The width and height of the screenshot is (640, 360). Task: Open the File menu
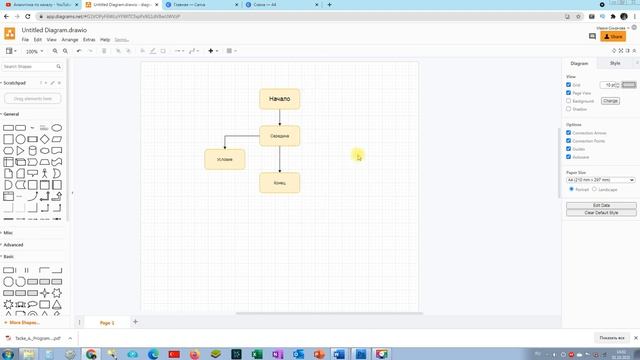pyautogui.click(x=25, y=40)
